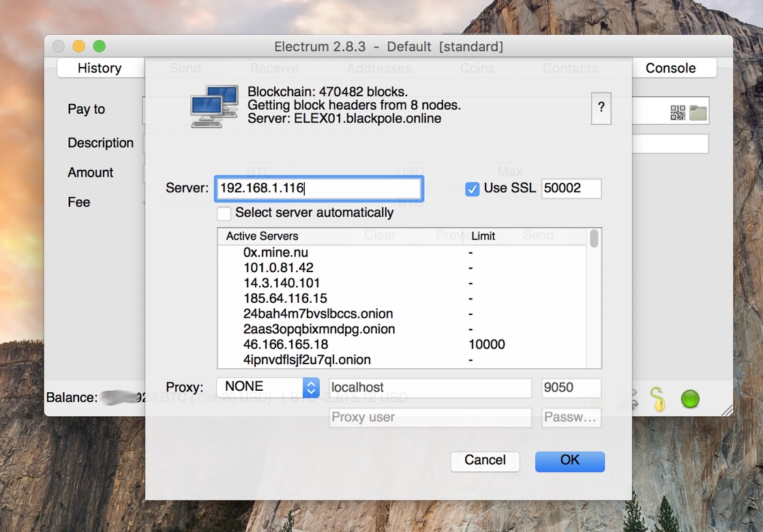Open the dimmed Receive tab
The width and height of the screenshot is (763, 532).
[274, 68]
